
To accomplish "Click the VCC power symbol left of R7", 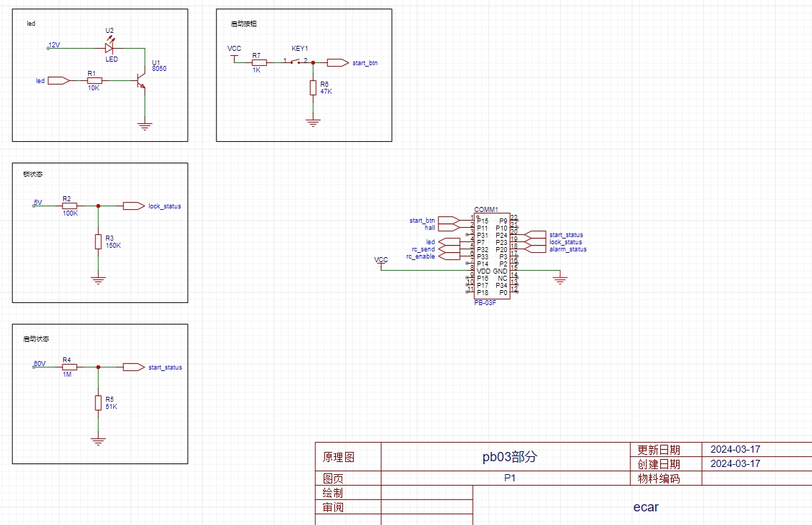I will 234,56.
